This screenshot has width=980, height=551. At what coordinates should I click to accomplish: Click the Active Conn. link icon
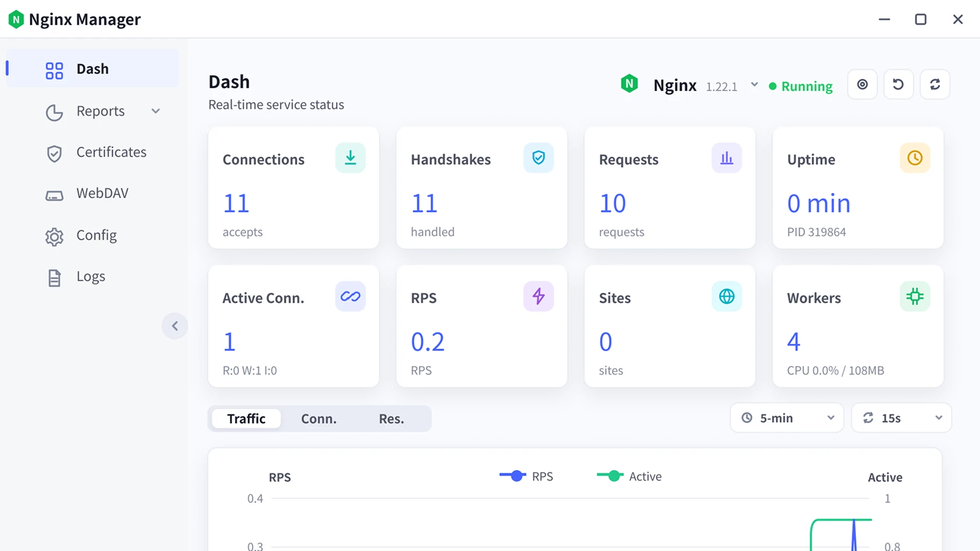click(x=350, y=297)
